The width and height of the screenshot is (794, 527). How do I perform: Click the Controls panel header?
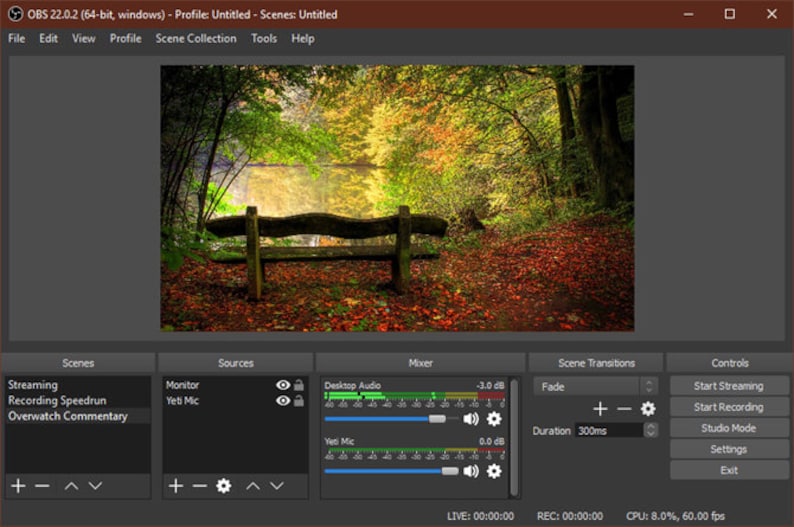pyautogui.click(x=730, y=363)
